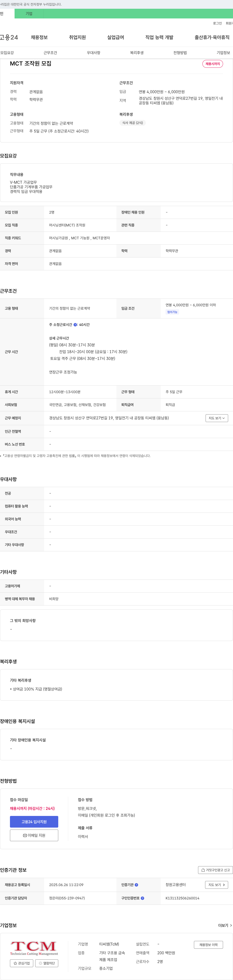
Task: Click the 협의가능 tag under 임금 조건
Action: pos(172,312)
